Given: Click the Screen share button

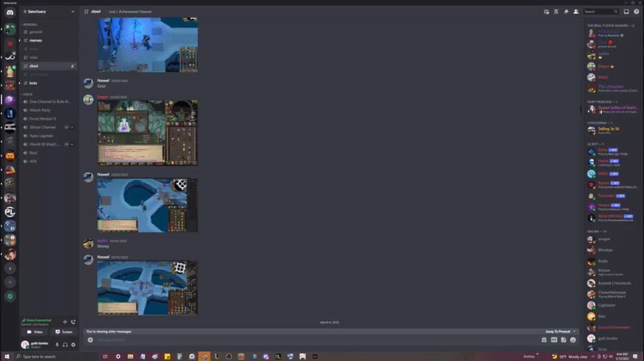Looking at the screenshot, I should (x=64, y=332).
